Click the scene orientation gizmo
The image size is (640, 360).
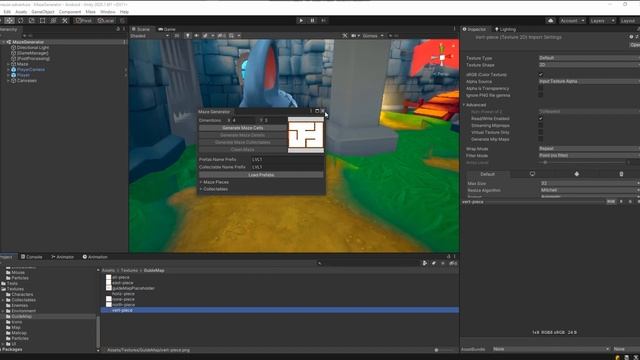pos(442,58)
